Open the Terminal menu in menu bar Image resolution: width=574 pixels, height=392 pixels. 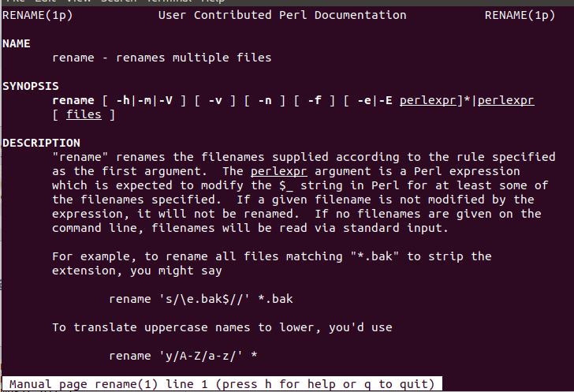point(169,1)
